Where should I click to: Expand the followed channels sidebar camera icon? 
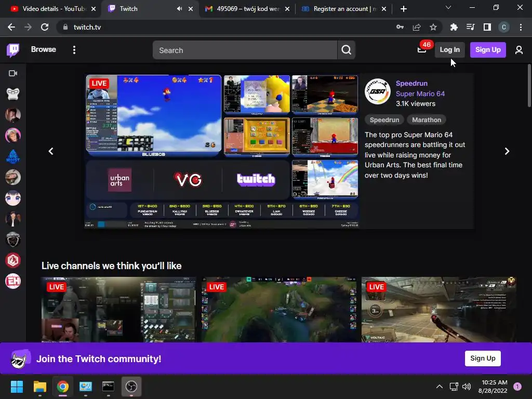click(x=13, y=73)
